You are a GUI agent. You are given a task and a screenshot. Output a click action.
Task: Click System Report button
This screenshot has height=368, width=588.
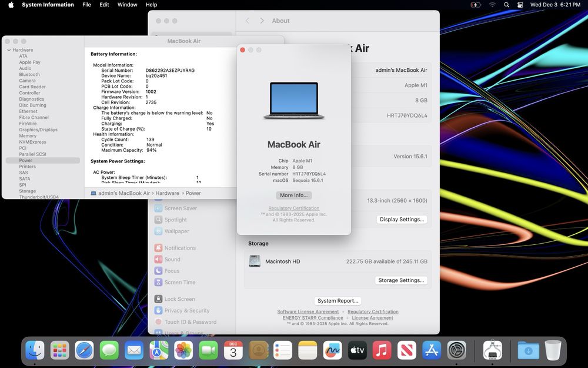pos(338,301)
